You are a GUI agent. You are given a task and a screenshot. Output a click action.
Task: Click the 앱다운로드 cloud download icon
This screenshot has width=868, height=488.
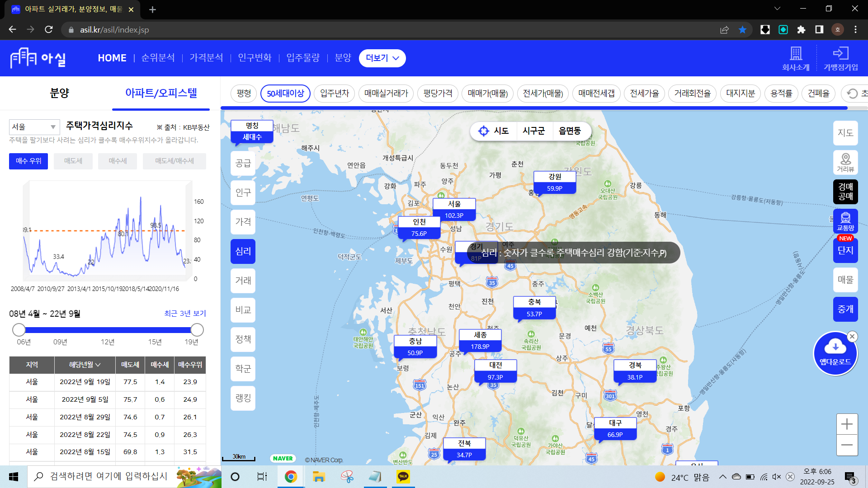coord(835,347)
